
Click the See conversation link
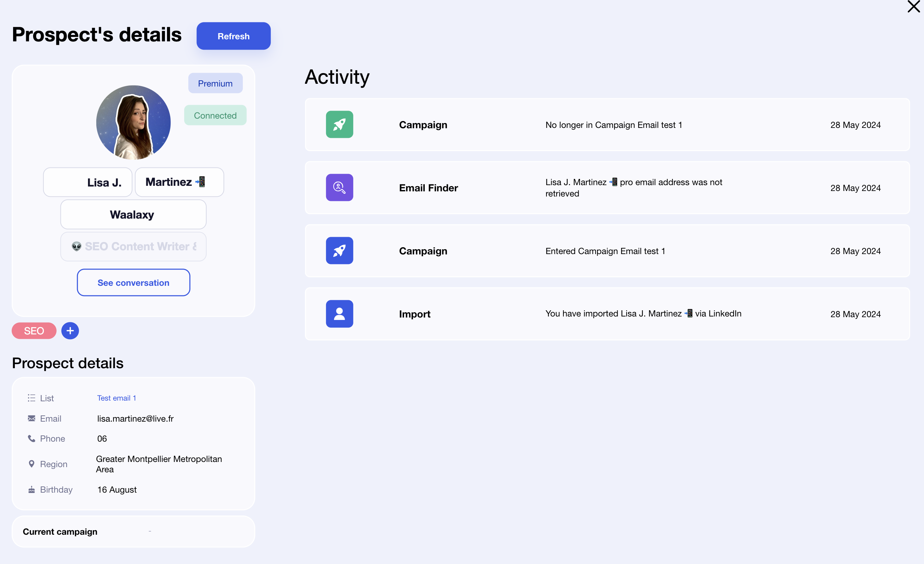[x=132, y=282]
